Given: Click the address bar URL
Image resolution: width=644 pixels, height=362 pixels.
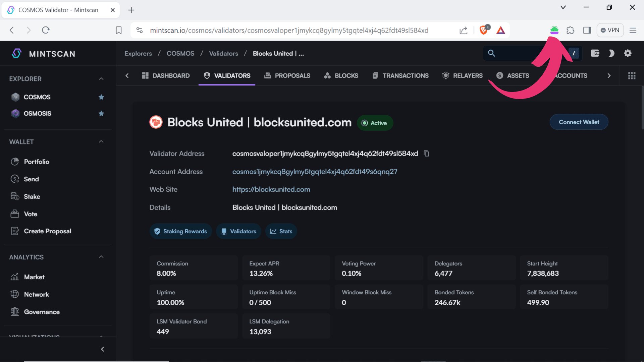Looking at the screenshot, I should [289, 31].
